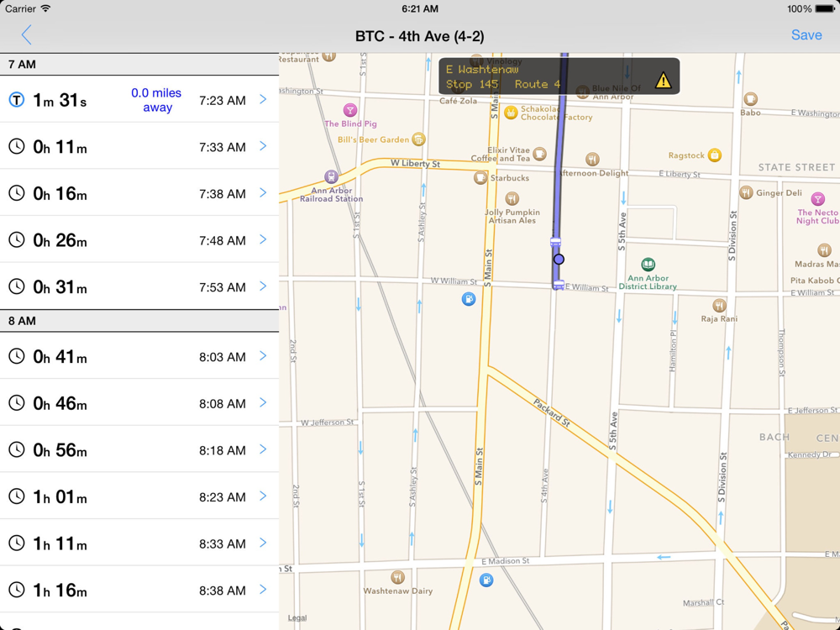Image resolution: width=840 pixels, height=630 pixels.
Task: Tap the bus marker above the stop dot
Action: coord(555,242)
